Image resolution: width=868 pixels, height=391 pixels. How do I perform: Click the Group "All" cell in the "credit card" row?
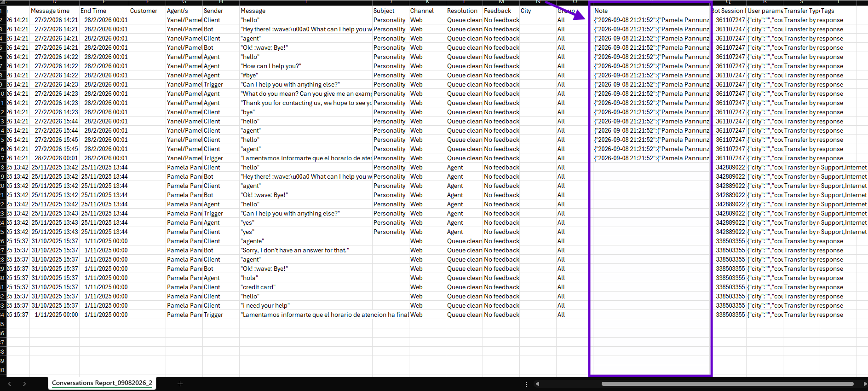pyautogui.click(x=573, y=287)
